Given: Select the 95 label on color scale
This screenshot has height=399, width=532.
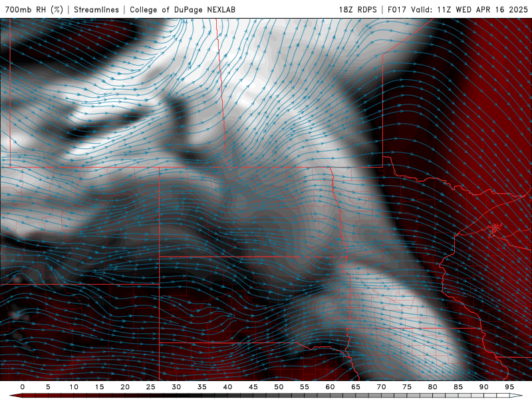Looking at the screenshot, I should [509, 387].
